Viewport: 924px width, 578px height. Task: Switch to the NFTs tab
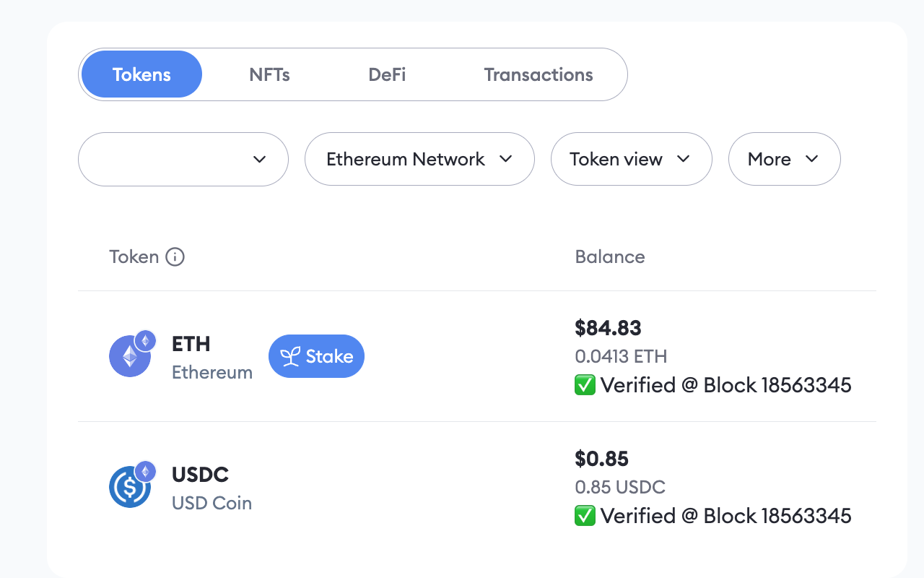[x=269, y=74]
